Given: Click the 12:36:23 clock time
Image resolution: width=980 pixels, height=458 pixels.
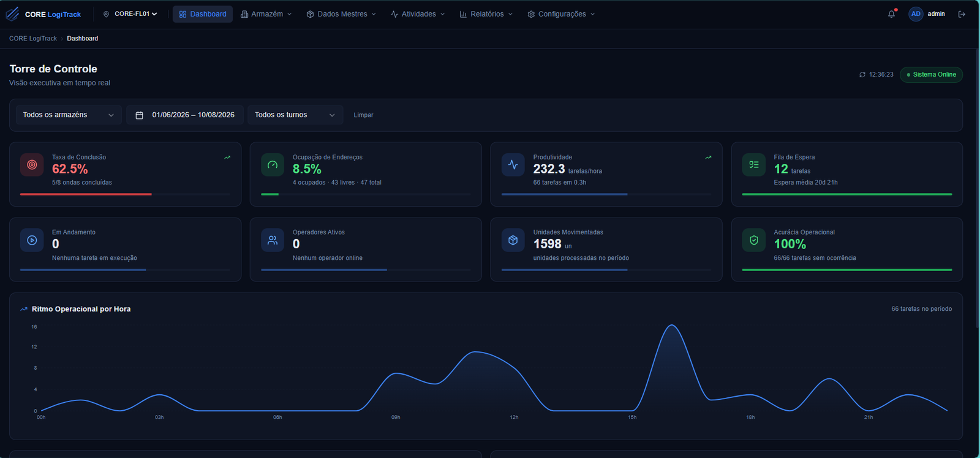Looking at the screenshot, I should (881, 75).
